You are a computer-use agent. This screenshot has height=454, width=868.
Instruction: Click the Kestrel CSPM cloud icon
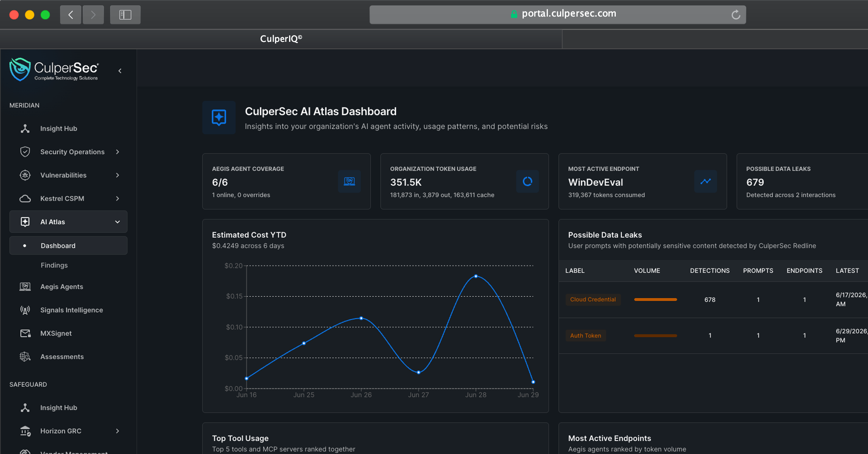pos(25,198)
